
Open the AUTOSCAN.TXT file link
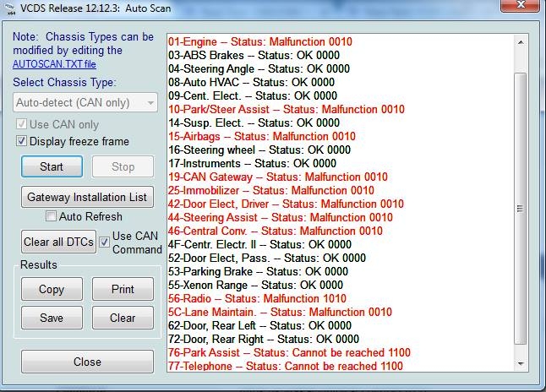(54, 64)
